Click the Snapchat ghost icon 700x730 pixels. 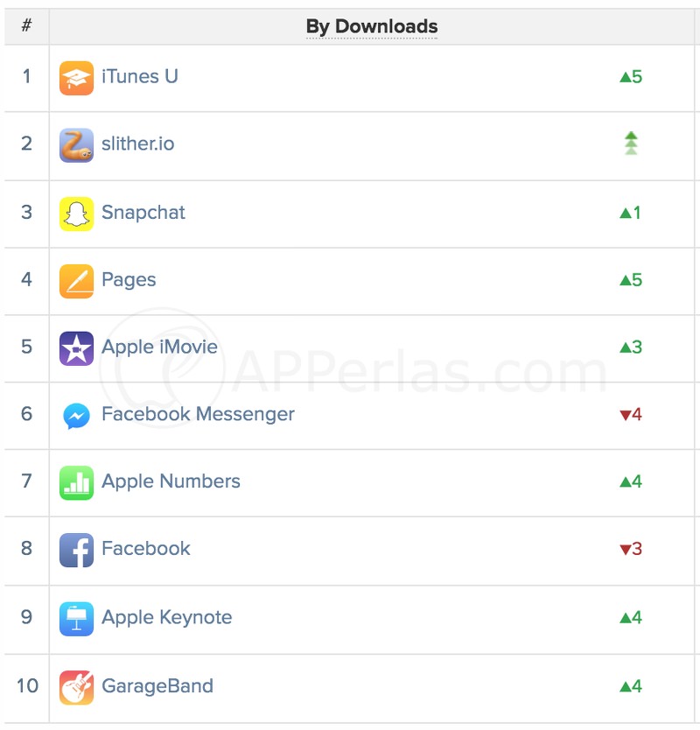tap(76, 214)
